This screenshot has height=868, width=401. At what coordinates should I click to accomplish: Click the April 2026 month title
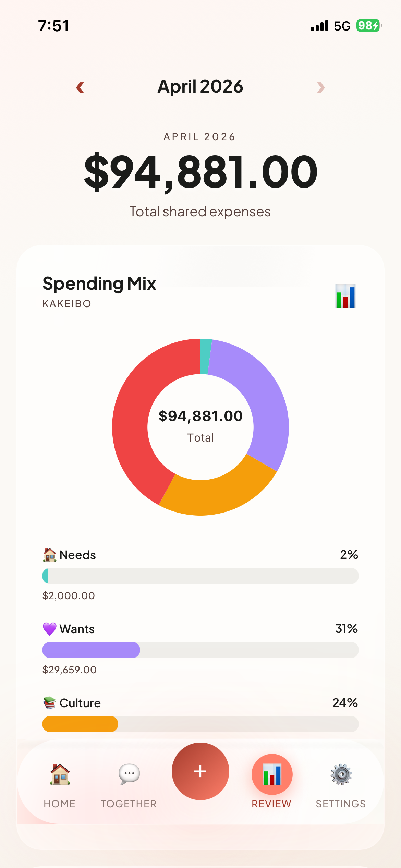200,86
